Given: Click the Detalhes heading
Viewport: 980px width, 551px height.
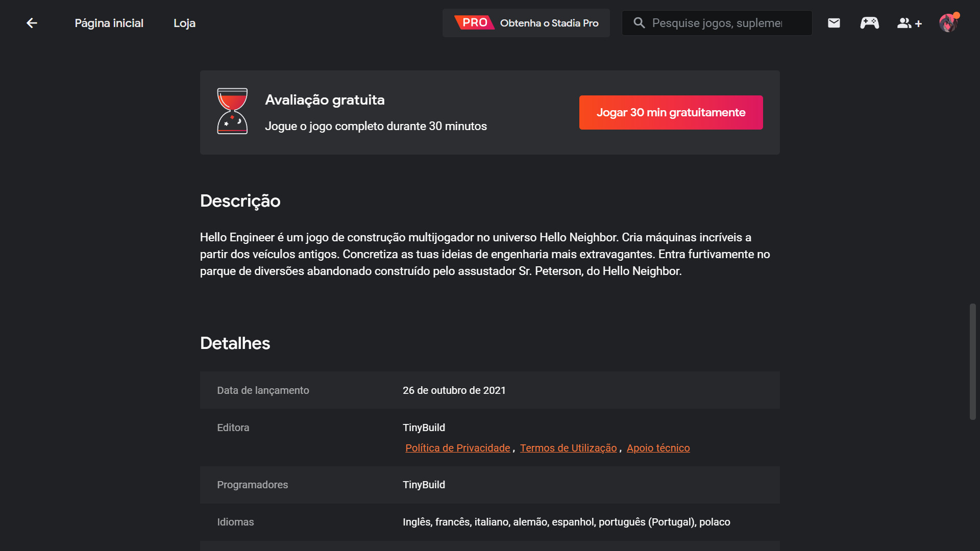Looking at the screenshot, I should [x=235, y=343].
